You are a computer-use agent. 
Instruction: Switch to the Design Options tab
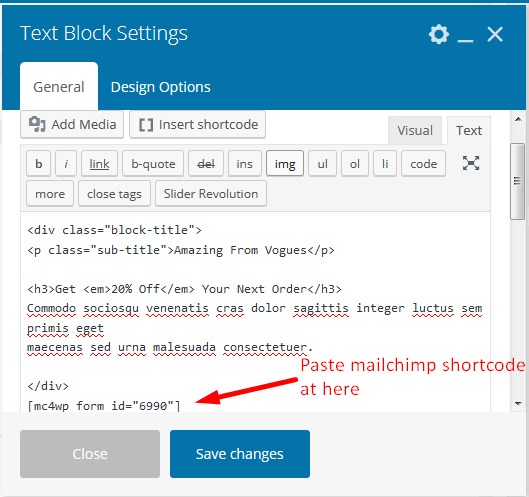161,87
